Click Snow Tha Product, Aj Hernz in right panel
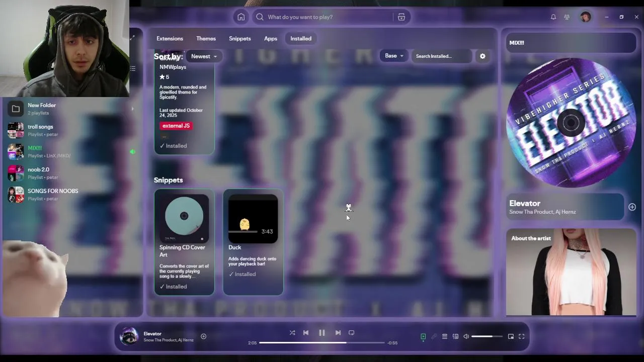The image size is (644, 362). pyautogui.click(x=542, y=212)
